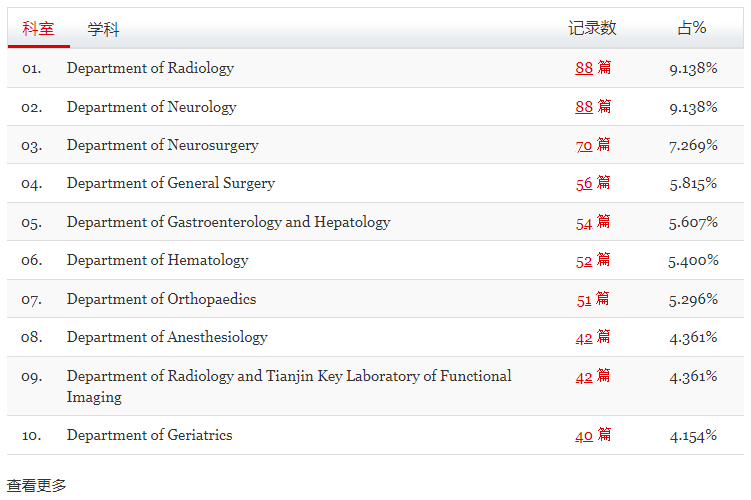Click the 记录数 column header

[x=592, y=28]
